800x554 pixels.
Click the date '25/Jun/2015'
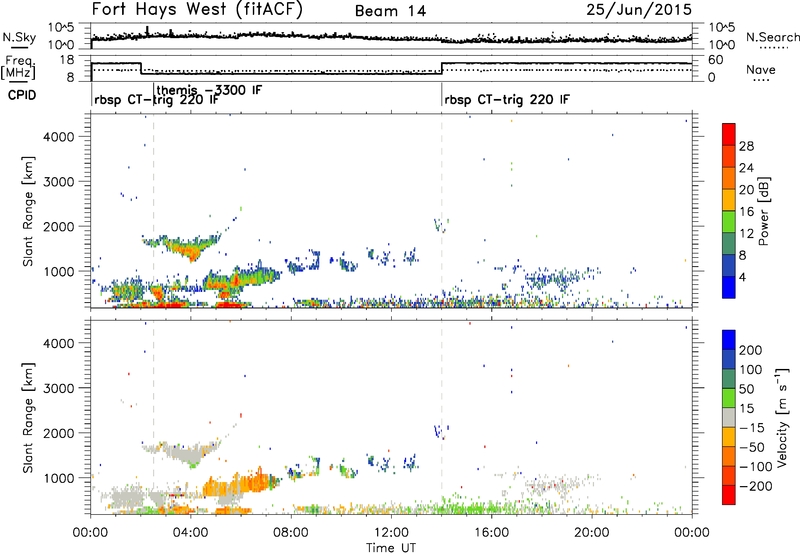pos(639,10)
